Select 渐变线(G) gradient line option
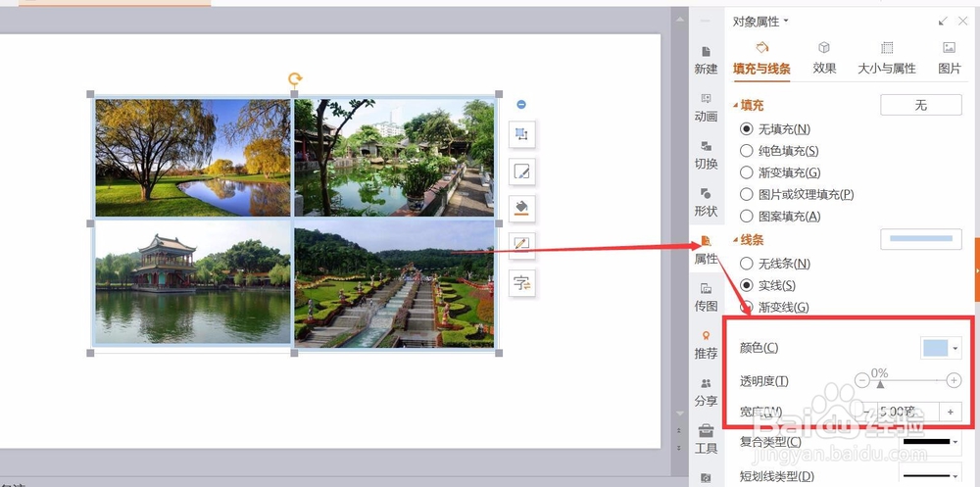980x487 pixels. 774,307
